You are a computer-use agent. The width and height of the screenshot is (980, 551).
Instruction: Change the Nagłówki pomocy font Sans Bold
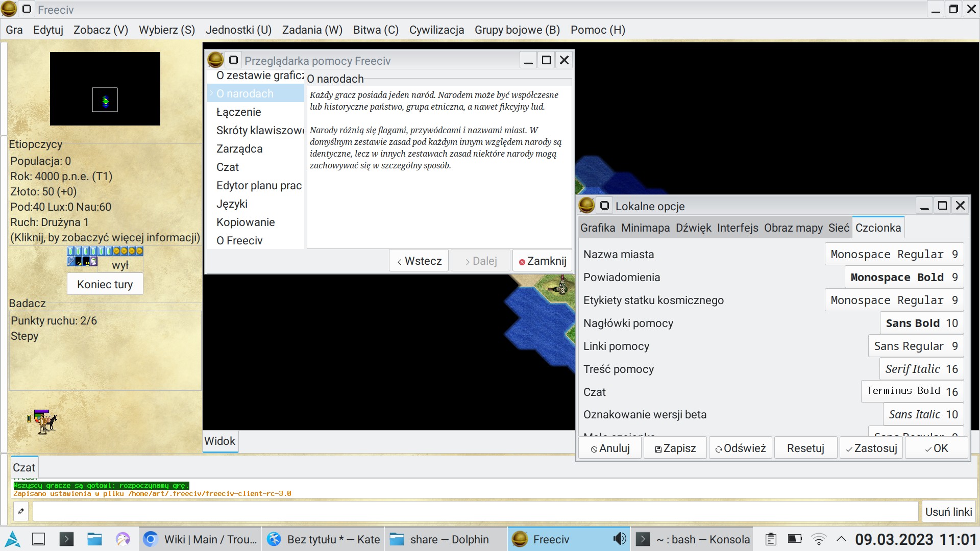click(922, 323)
